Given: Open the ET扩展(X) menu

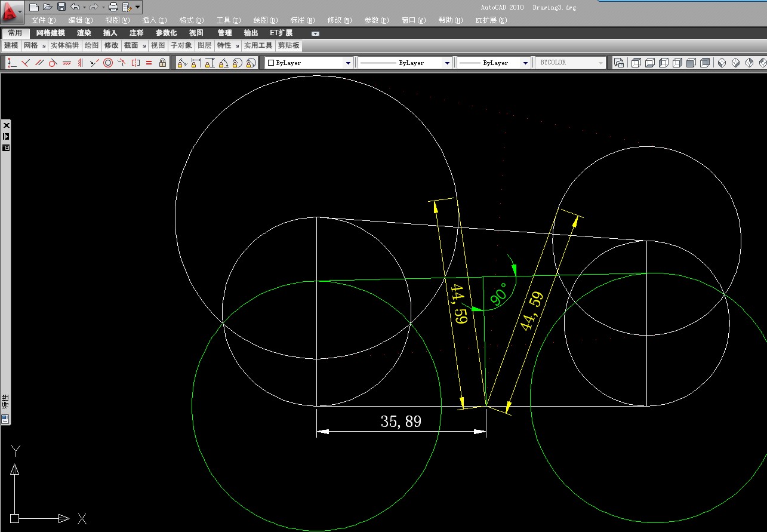Looking at the screenshot, I should coord(491,20).
